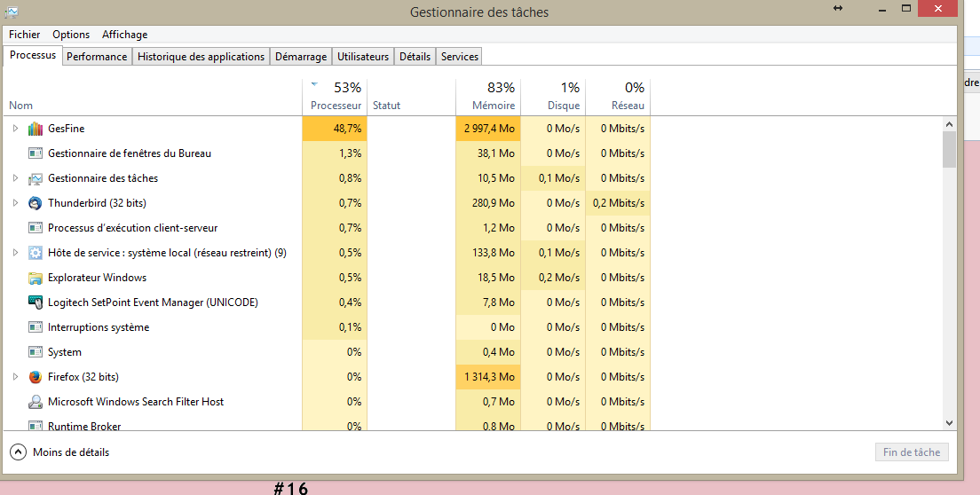
Task: Click Thunderbird's 280,9 Mo memory cell
Action: click(488, 203)
